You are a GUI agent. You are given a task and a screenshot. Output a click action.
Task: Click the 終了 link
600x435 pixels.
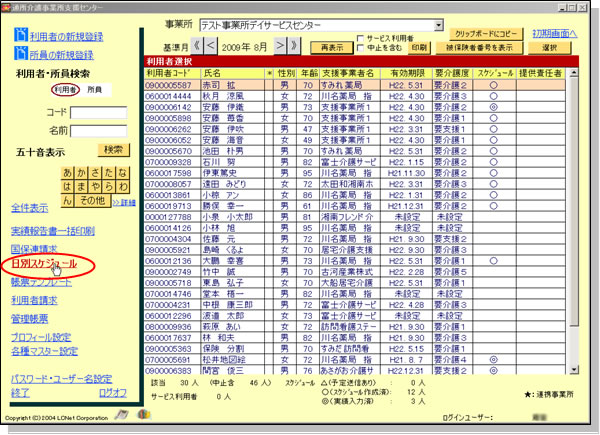[x=20, y=393]
